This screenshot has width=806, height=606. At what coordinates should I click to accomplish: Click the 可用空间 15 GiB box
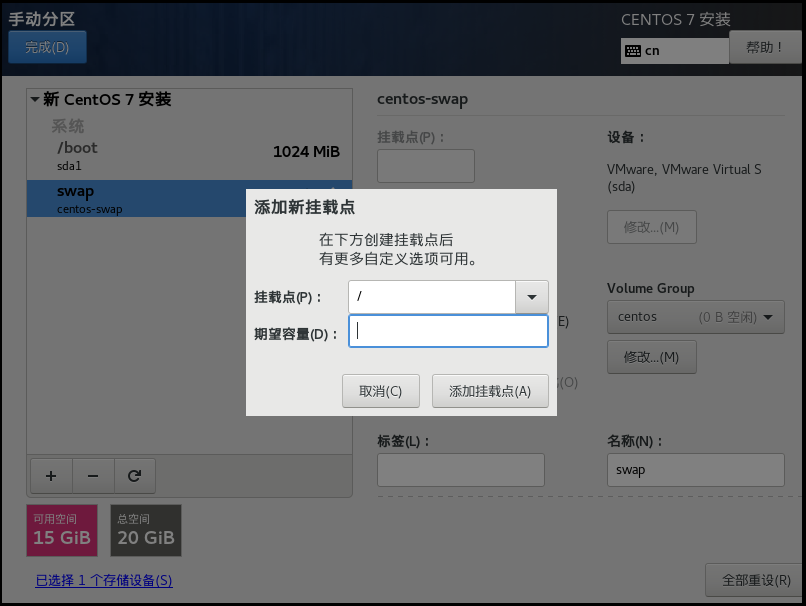pos(62,530)
